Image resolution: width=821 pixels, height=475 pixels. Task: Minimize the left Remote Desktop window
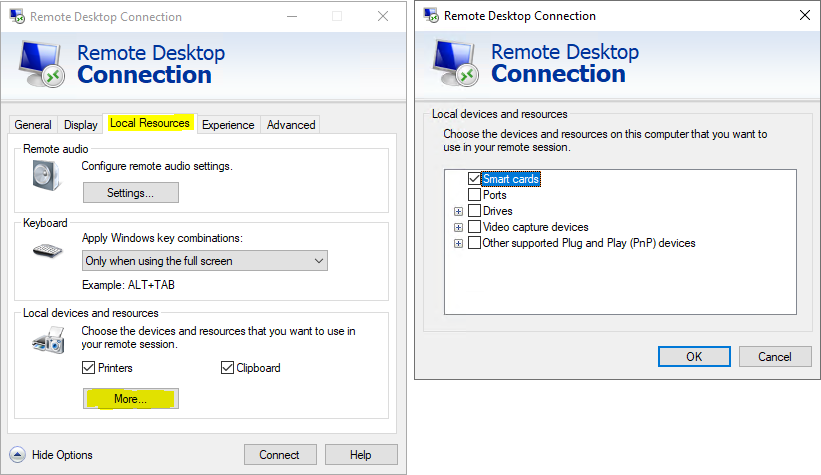tap(292, 16)
